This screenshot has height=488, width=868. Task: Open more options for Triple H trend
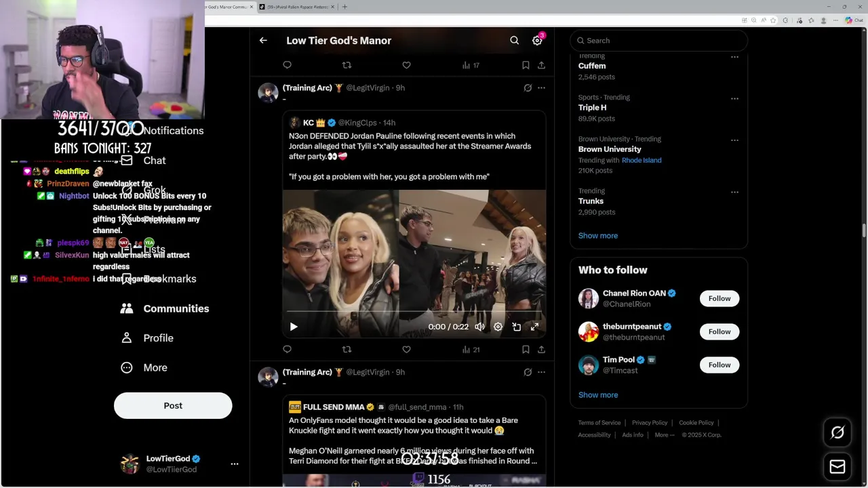coord(734,98)
